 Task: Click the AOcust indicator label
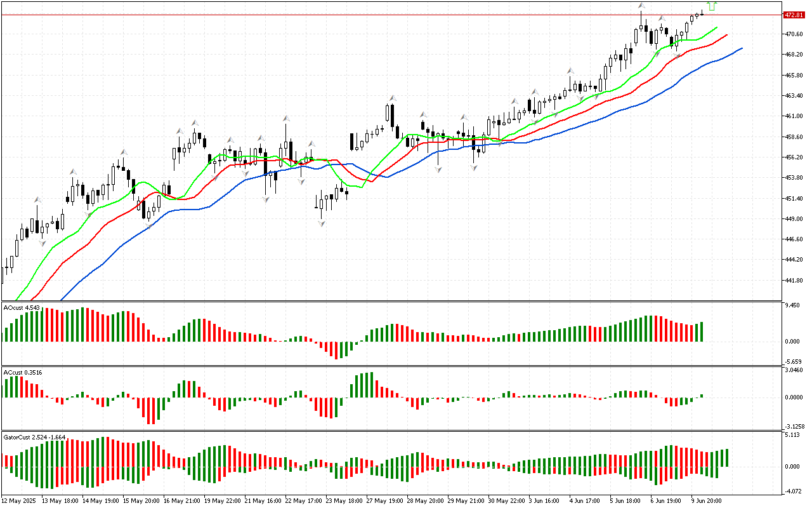click(22, 308)
